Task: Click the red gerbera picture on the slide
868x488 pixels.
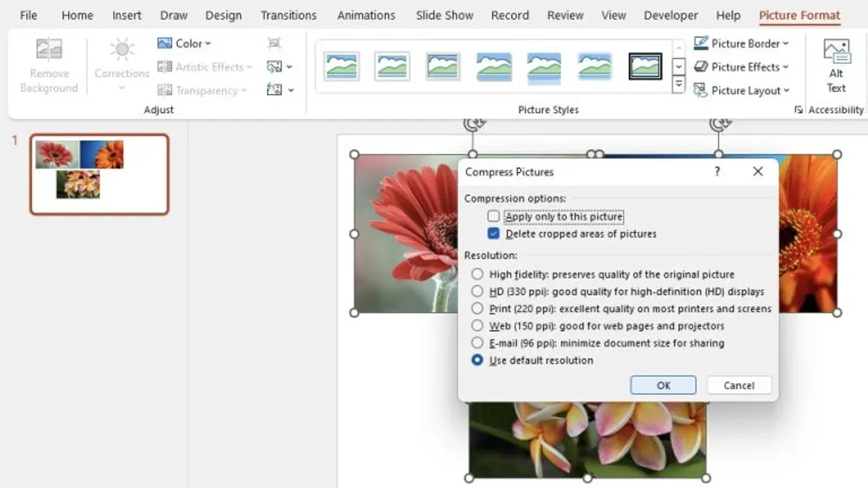Action: click(x=405, y=233)
